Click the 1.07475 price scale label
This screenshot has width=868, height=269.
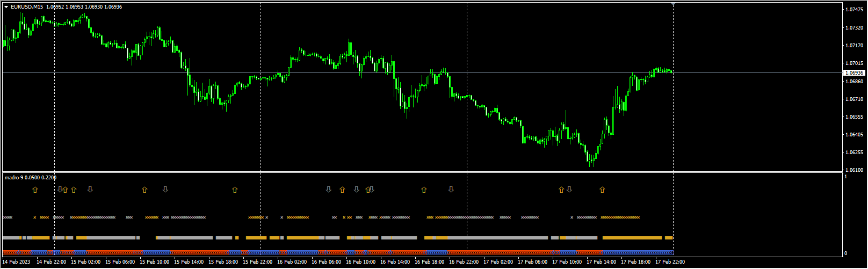pyautogui.click(x=854, y=10)
